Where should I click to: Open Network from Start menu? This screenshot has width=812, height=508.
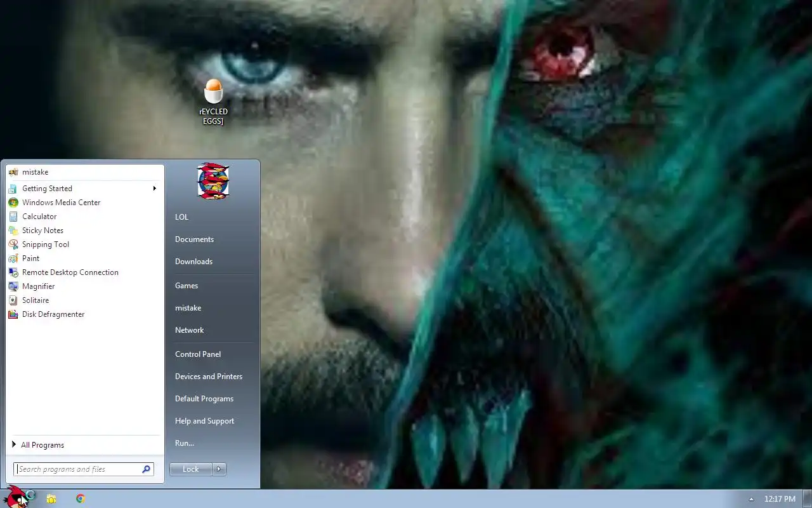tap(189, 330)
